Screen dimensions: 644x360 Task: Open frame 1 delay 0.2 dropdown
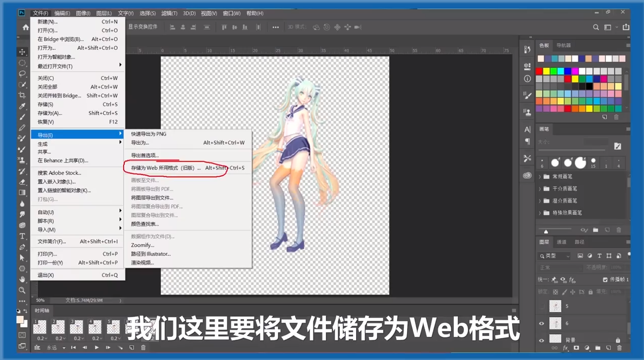point(42,338)
